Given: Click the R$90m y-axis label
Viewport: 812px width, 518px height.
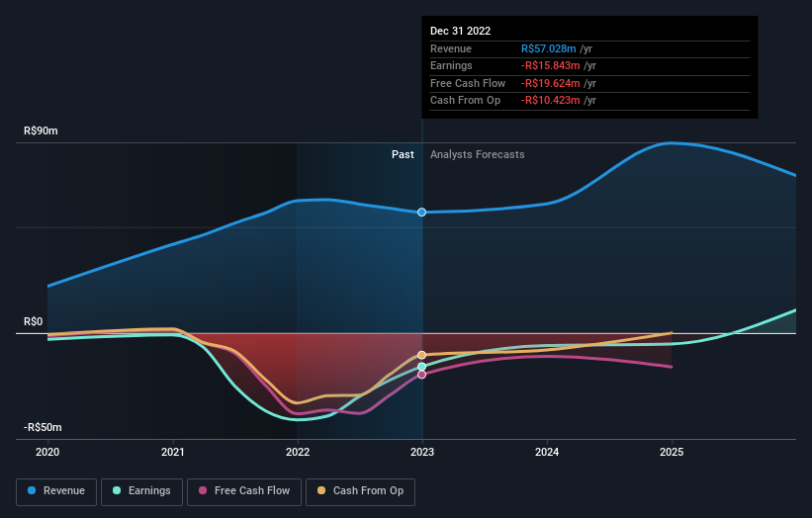Looking at the screenshot, I should (41, 130).
